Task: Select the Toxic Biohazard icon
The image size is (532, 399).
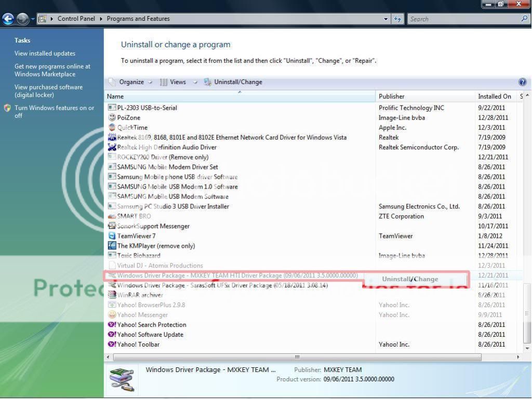Action: click(112, 255)
